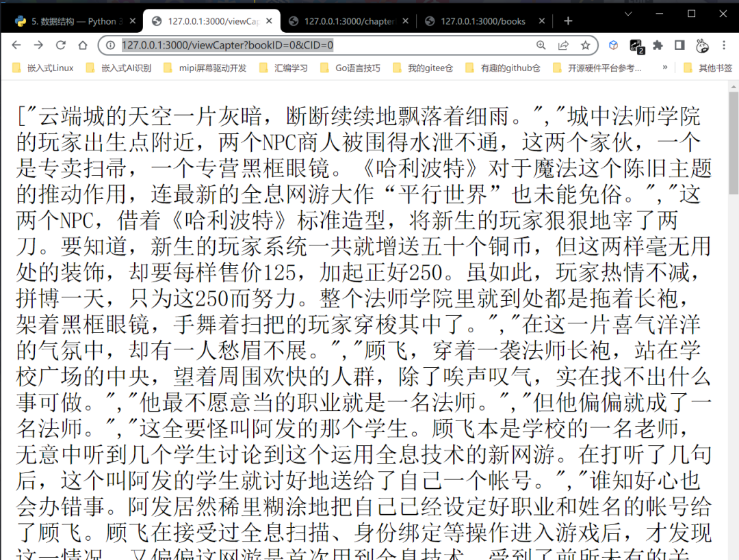Bookmark this page with the star
This screenshot has height=560, width=739.
[585, 45]
